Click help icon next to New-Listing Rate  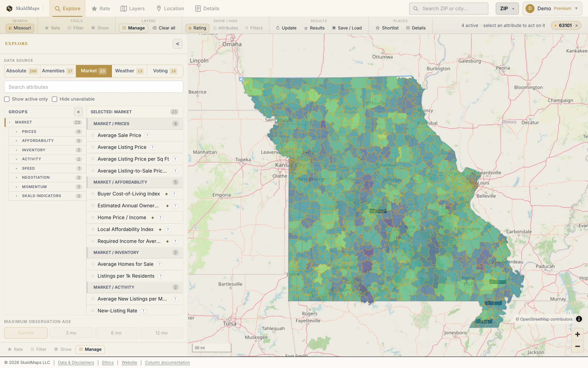[143, 311]
